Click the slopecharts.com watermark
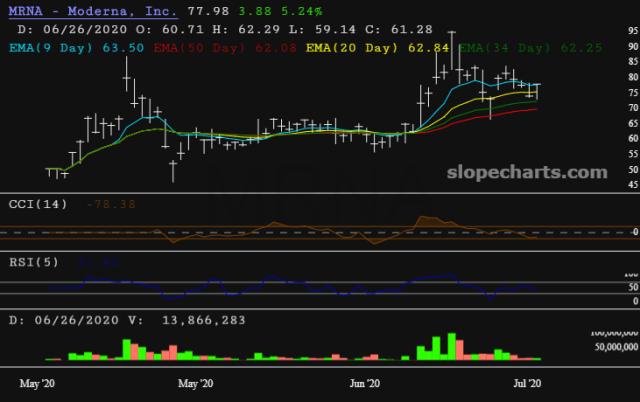Viewport: 640px width, 402px height. pos(527,172)
